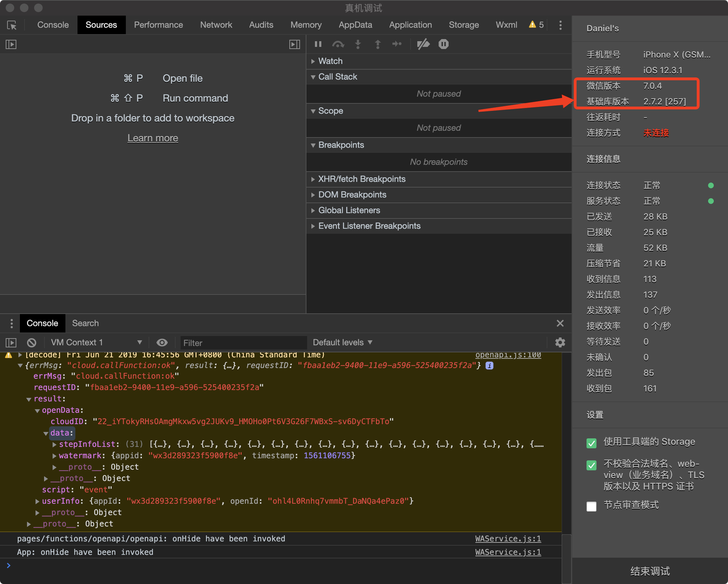Click the step over function icon
Image resolution: width=728 pixels, height=584 pixels.
(x=338, y=44)
